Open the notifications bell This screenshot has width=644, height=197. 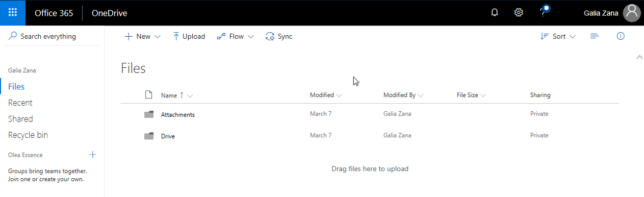(x=495, y=13)
